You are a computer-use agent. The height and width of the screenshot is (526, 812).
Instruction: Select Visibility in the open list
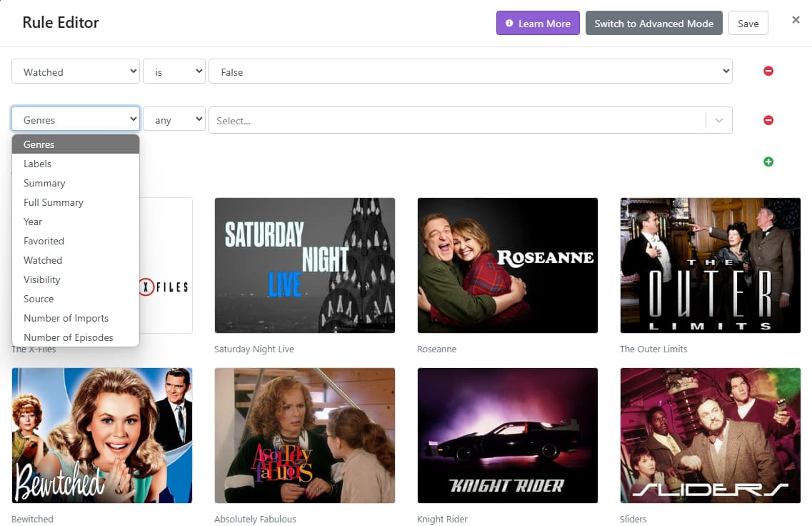pyautogui.click(x=42, y=279)
